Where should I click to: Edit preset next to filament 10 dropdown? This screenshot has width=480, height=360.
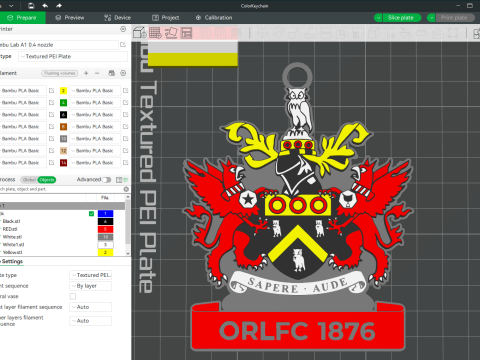(x=126, y=139)
